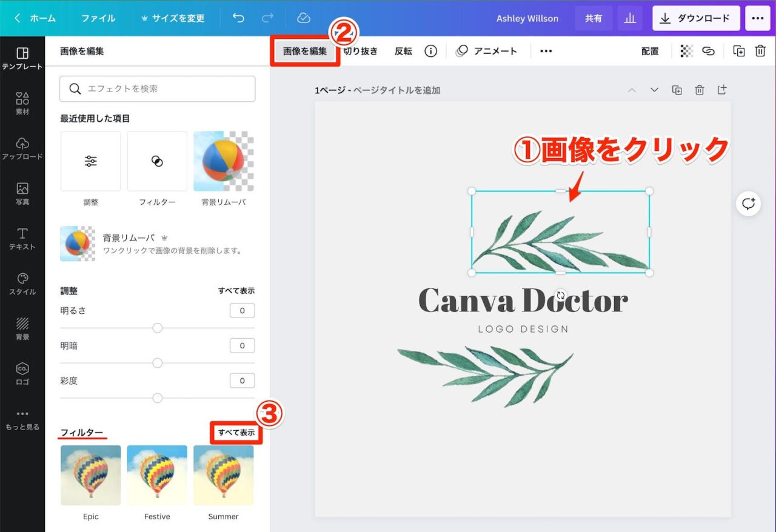Open the ファイル menu

point(98,18)
